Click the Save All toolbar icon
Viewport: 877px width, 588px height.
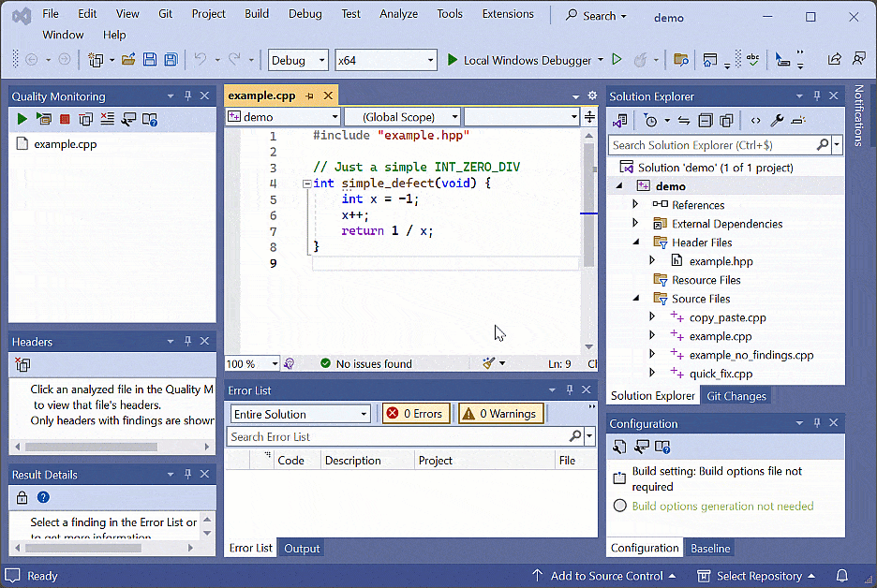[x=171, y=60]
